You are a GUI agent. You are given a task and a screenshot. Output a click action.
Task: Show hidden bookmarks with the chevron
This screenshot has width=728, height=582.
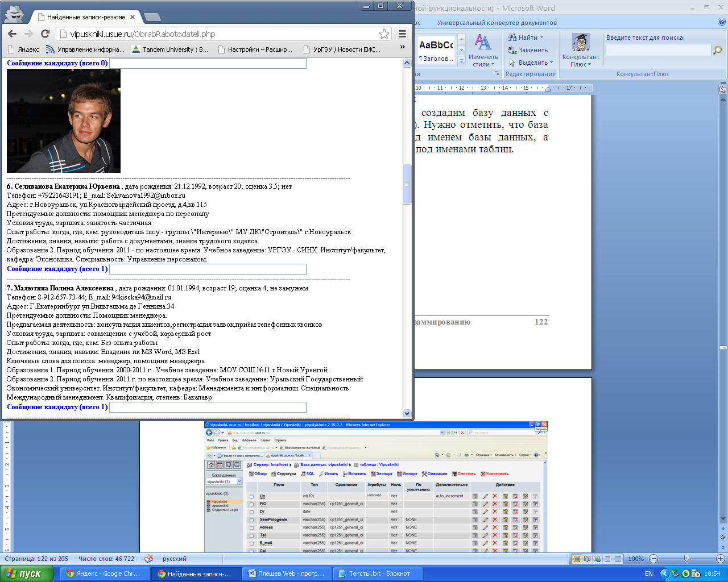point(403,48)
